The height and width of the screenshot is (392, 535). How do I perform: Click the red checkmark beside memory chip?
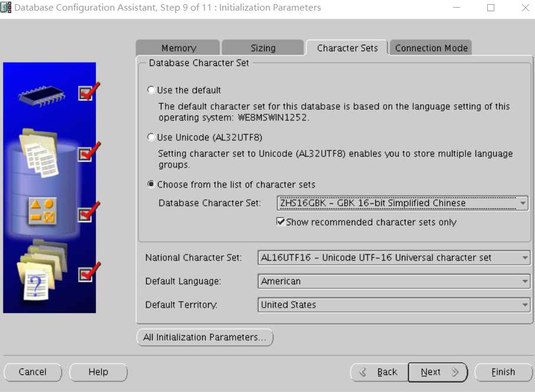[89, 91]
